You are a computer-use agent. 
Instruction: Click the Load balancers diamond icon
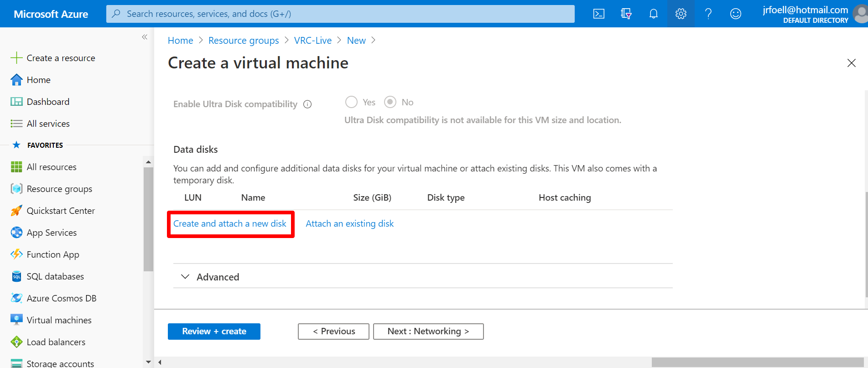click(16, 342)
